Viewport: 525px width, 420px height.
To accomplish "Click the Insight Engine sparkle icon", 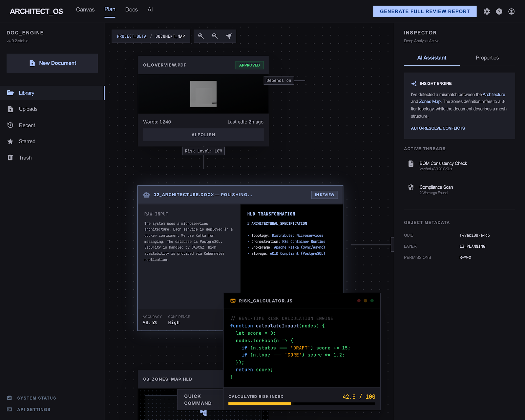I will (414, 83).
